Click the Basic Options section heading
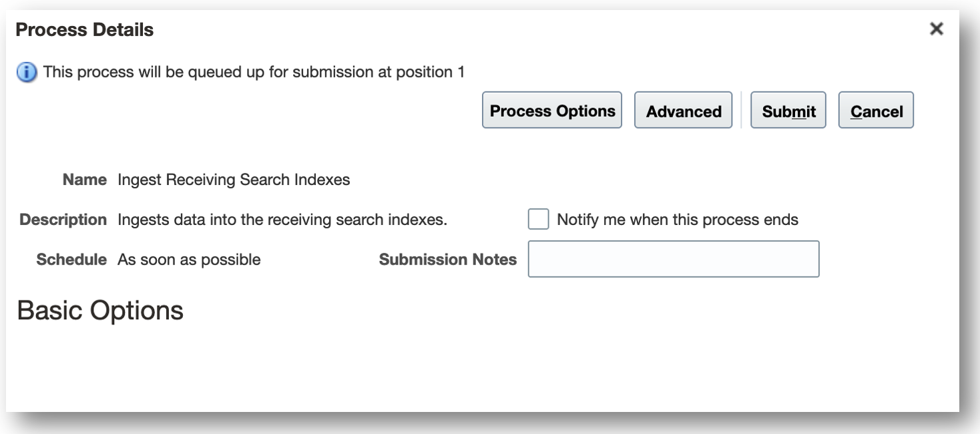 click(x=100, y=310)
